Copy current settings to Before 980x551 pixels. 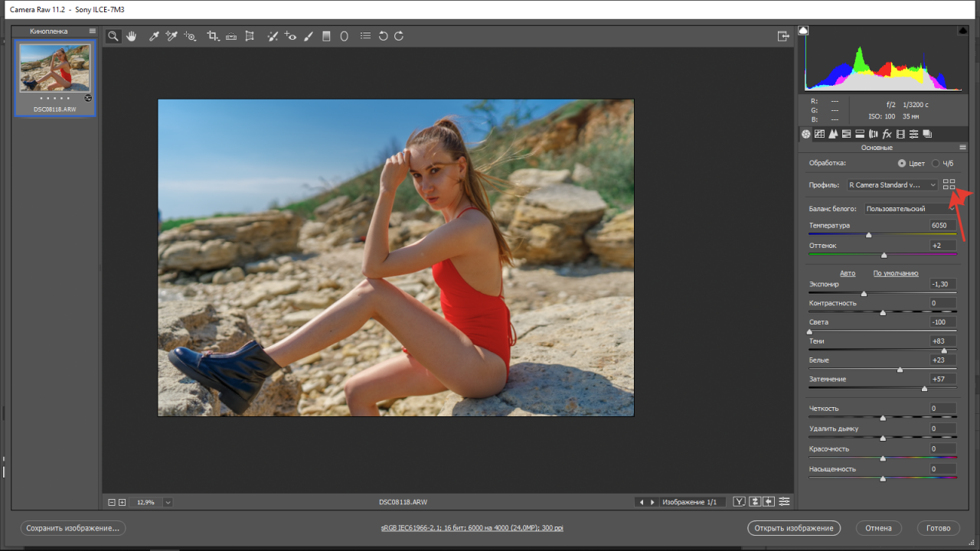769,502
